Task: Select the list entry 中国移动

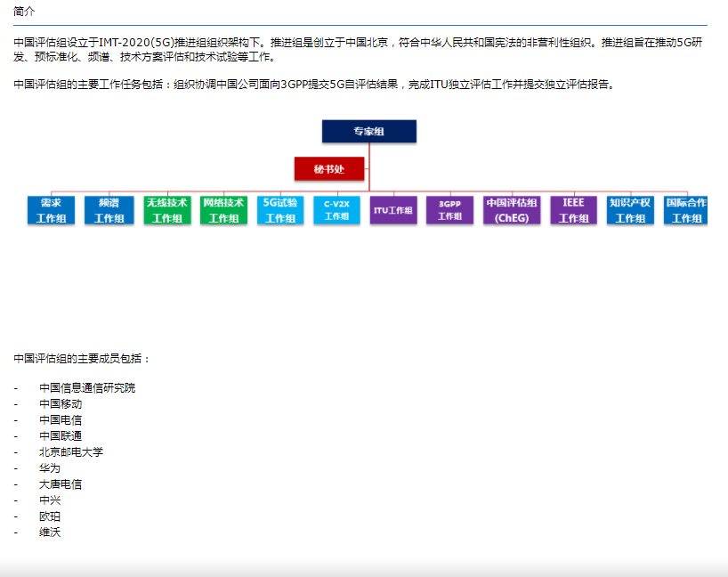Action: coord(61,403)
